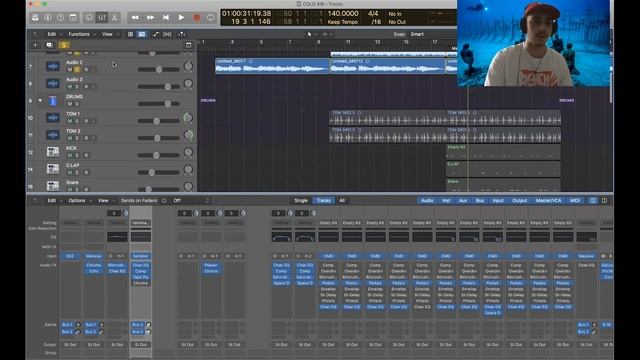
Task: Click Show Automation icon in tracks menu bar
Action: pyautogui.click(x=156, y=34)
